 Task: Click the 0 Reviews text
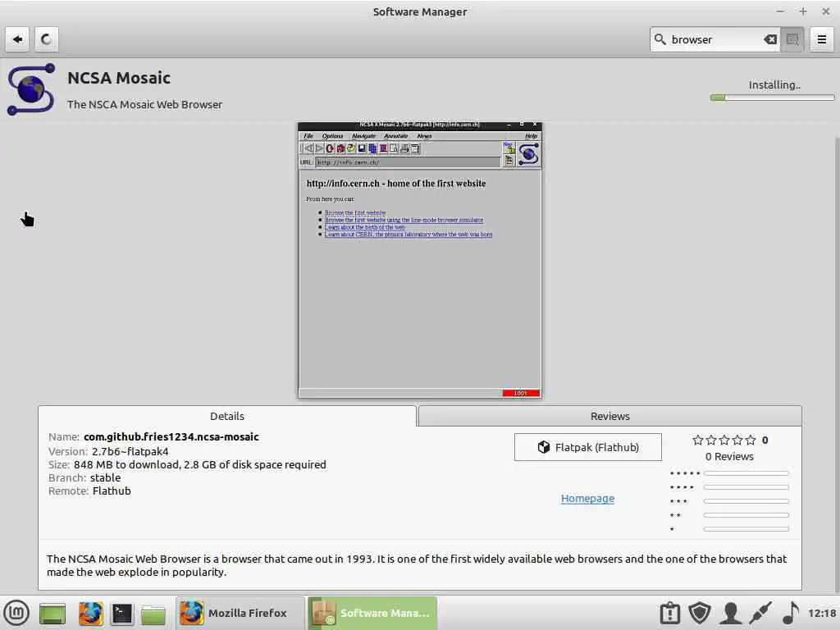point(729,456)
